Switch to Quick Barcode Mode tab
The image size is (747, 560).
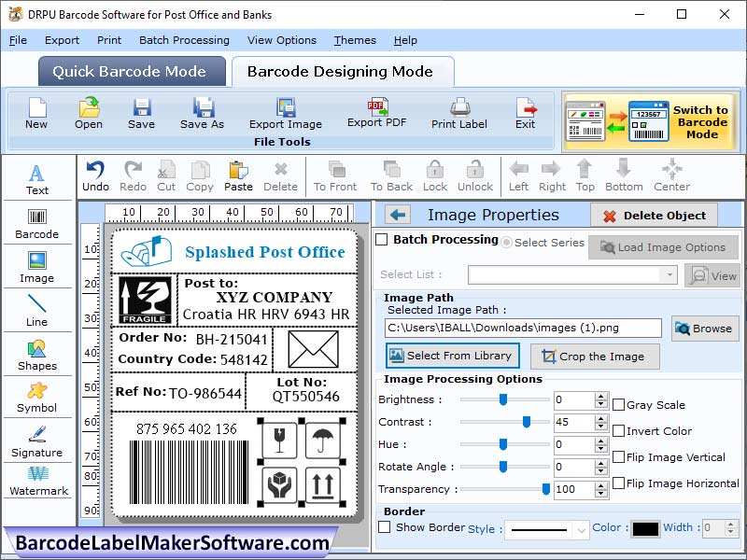(131, 71)
